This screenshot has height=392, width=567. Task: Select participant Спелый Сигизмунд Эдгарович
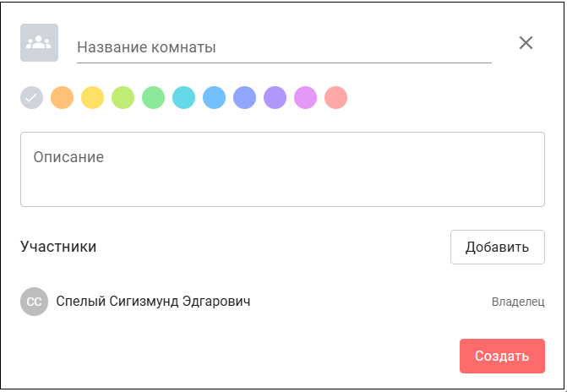(x=153, y=302)
